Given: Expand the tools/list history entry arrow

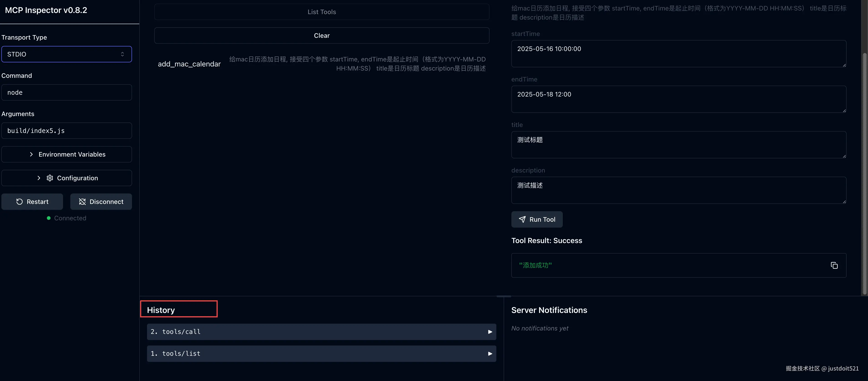Looking at the screenshot, I should [490, 354].
